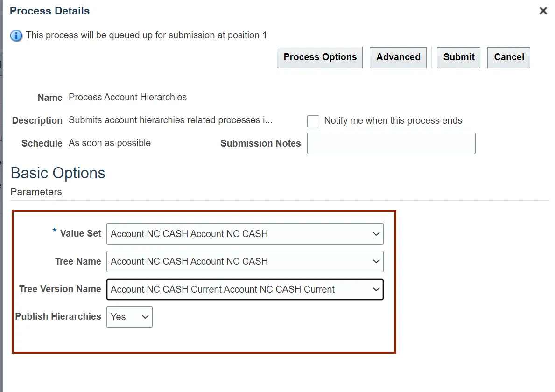The image size is (555, 392).
Task: Click the Advanced button
Action: point(398,57)
